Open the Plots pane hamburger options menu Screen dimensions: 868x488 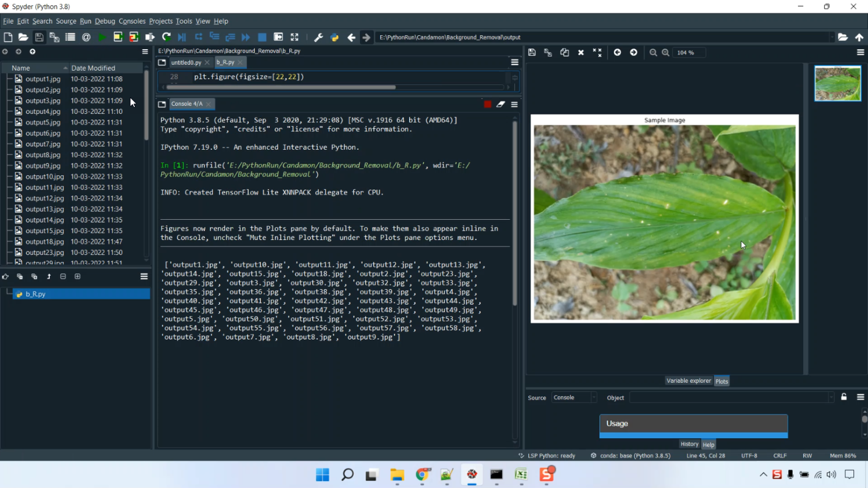coord(860,53)
